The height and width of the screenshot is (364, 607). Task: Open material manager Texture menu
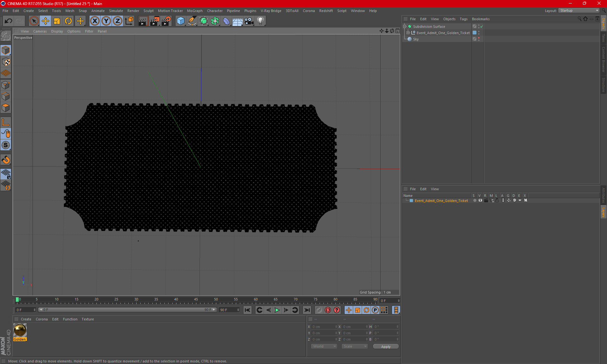tap(88, 319)
